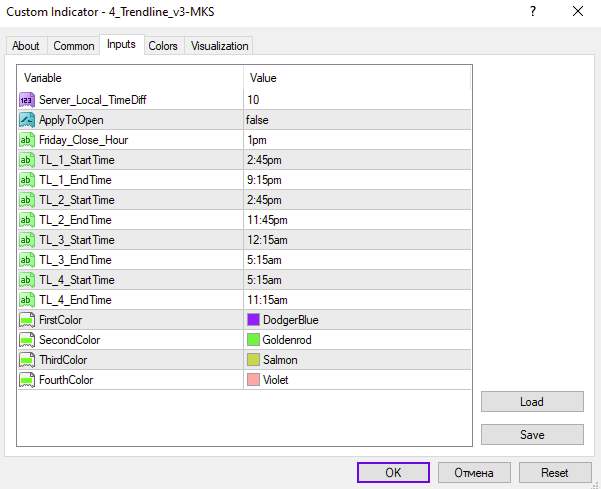Click the integer icon beside Server_Local_TimeDiff

pyautogui.click(x=28, y=100)
